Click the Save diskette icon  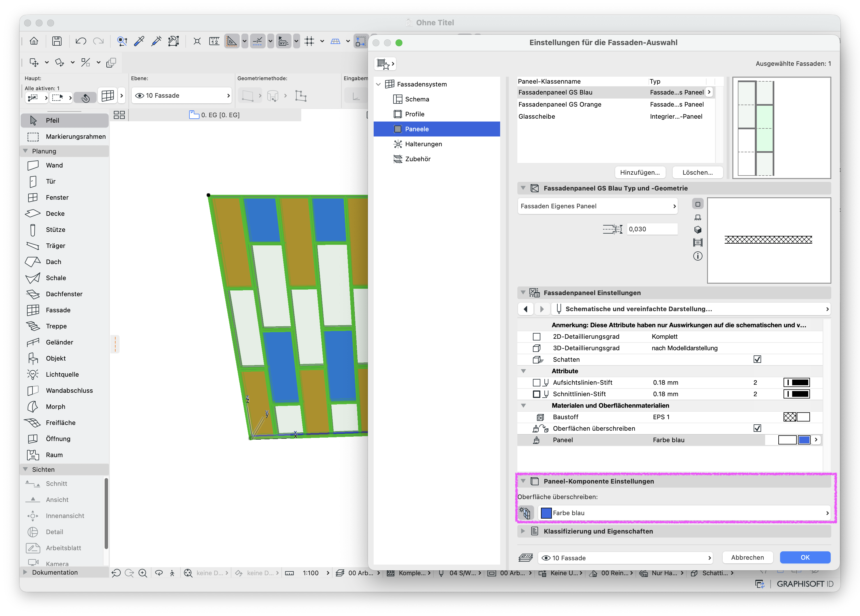pos(57,41)
